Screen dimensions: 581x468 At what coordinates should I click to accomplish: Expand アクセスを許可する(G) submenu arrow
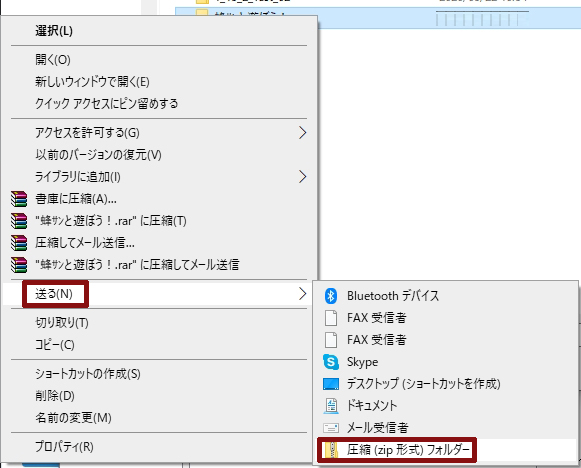point(302,133)
